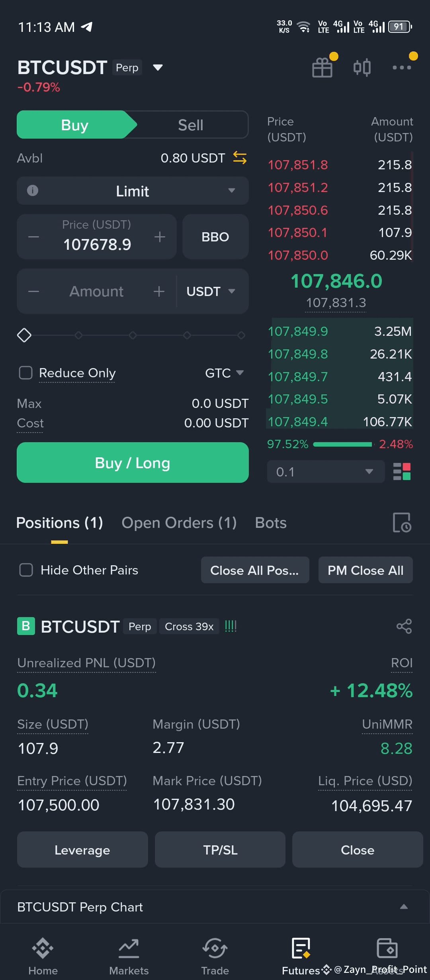
Task: Tap the Buy / Long button
Action: coord(133,463)
